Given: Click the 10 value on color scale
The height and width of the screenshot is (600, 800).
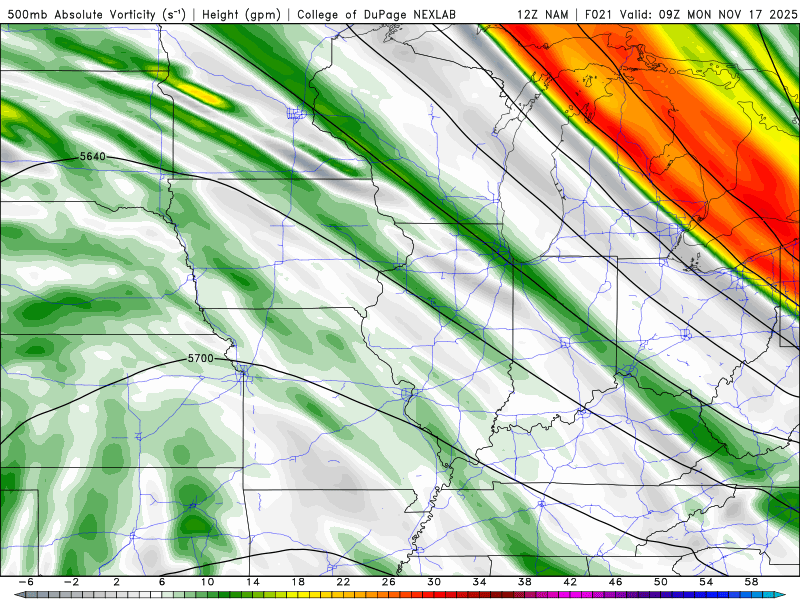Looking at the screenshot, I should point(207,582).
